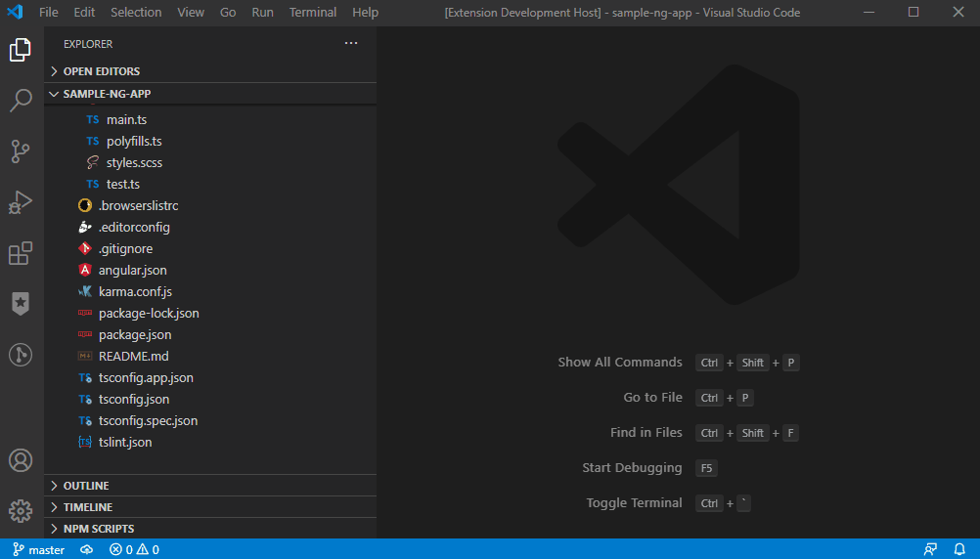The width and height of the screenshot is (980, 559).
Task: Open package.json file
Action: pyautogui.click(x=210, y=335)
